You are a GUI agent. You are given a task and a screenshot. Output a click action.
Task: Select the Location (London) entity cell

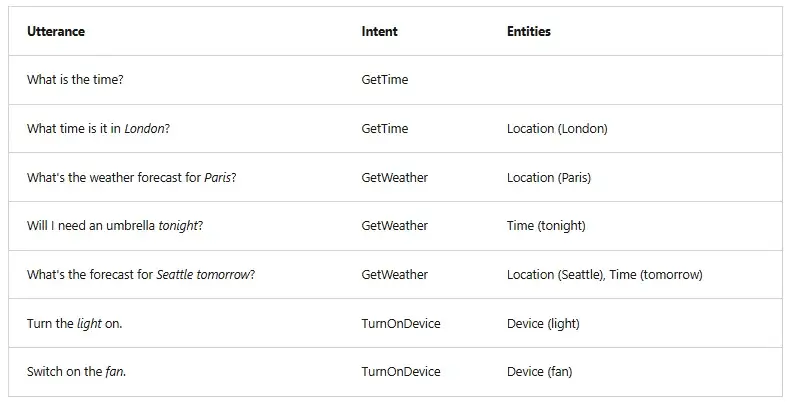tap(557, 129)
